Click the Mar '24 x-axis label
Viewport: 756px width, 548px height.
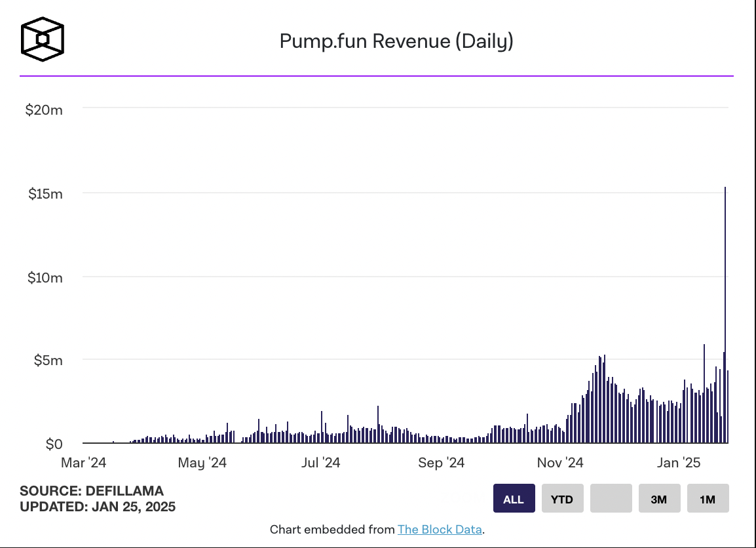(x=83, y=463)
